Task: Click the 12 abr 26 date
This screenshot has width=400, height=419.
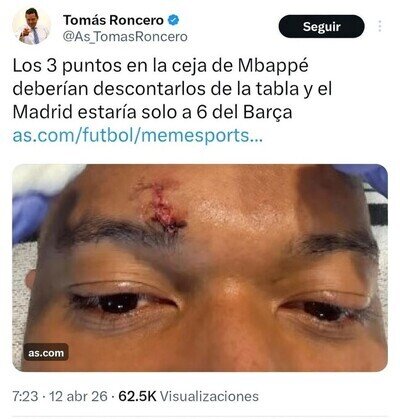Action: [79, 396]
